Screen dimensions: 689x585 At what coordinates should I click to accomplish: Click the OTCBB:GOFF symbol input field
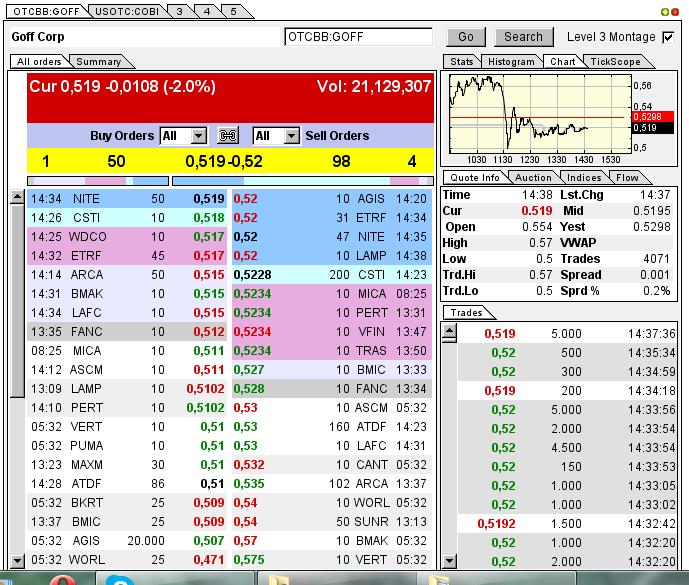pos(358,37)
